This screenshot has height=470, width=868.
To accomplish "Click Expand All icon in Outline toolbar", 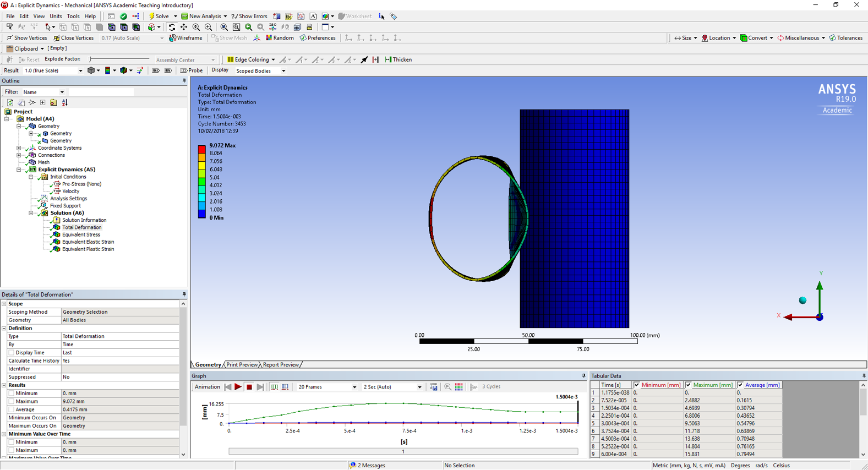I will tap(43, 102).
